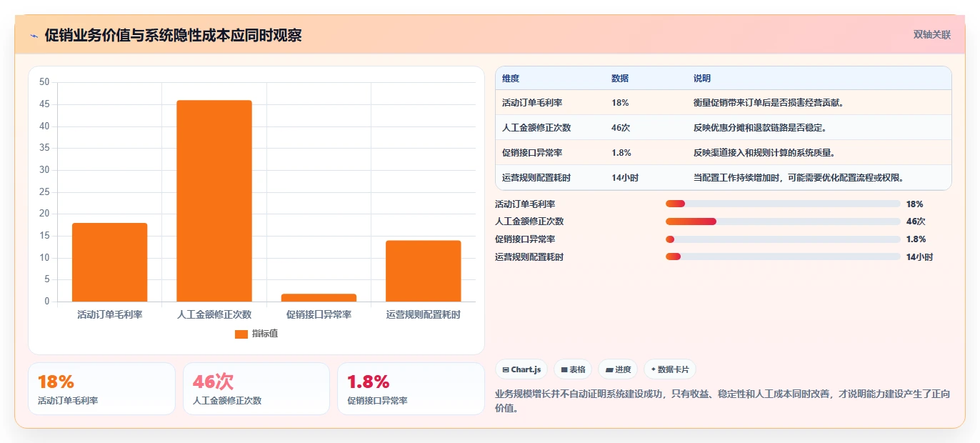This screenshot has width=980, height=443.
Task: Click the 50 value on the y-axis
Action: pos(44,82)
